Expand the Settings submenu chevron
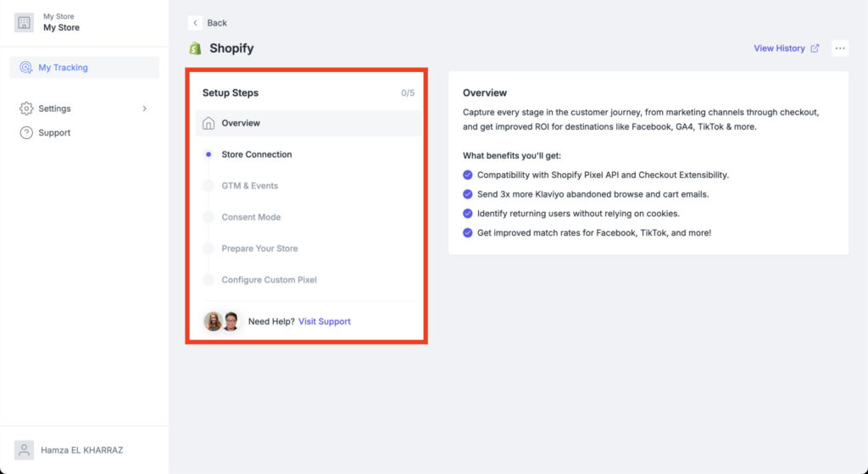 144,109
